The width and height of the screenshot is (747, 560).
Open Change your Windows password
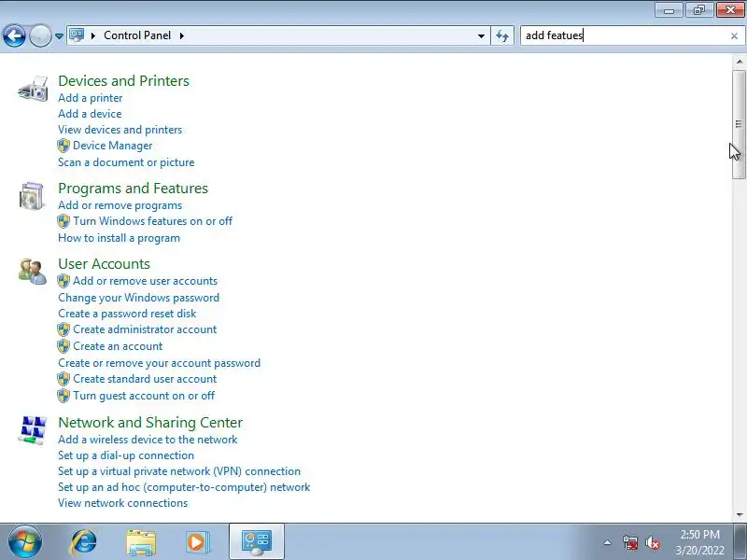(x=138, y=298)
